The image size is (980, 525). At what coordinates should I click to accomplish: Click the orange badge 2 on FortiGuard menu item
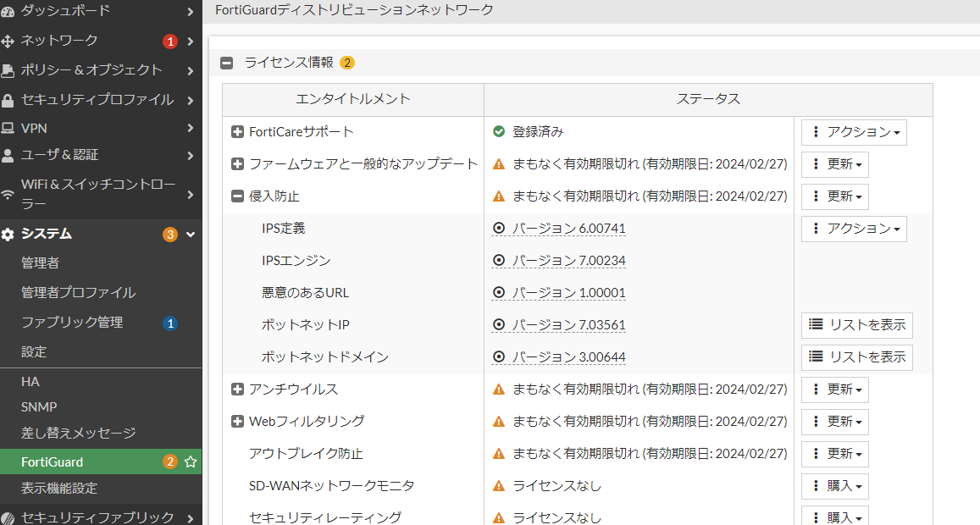click(170, 461)
